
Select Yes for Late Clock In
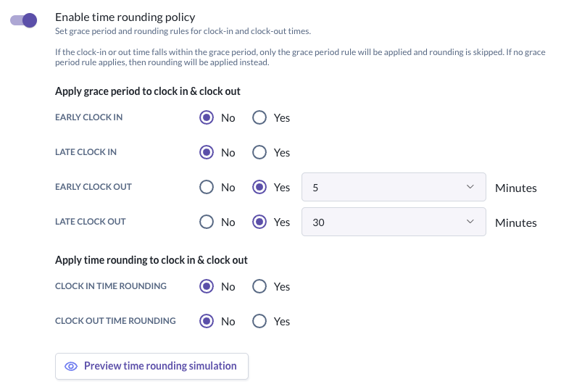click(x=259, y=152)
